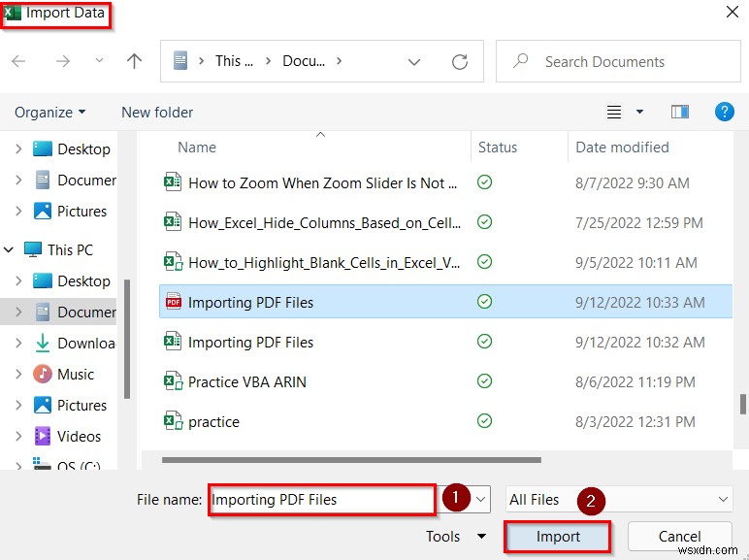Go up one folder level arrow

134,61
